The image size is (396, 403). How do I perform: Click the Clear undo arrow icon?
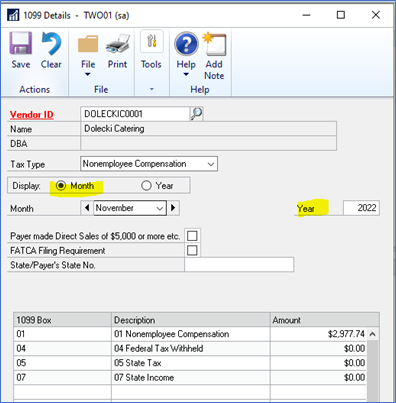(51, 43)
